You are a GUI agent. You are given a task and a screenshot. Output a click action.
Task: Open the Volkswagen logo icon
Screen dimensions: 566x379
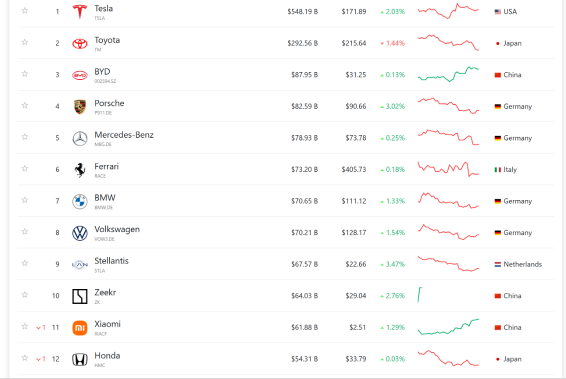pyautogui.click(x=80, y=233)
